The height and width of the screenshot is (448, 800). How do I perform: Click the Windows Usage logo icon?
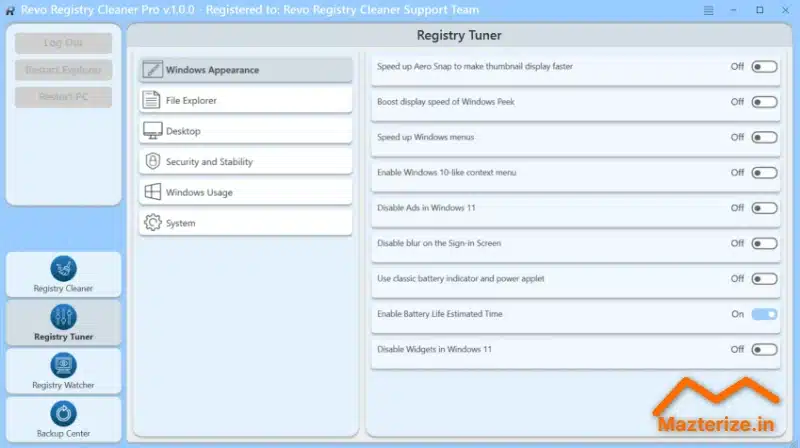coord(153,192)
